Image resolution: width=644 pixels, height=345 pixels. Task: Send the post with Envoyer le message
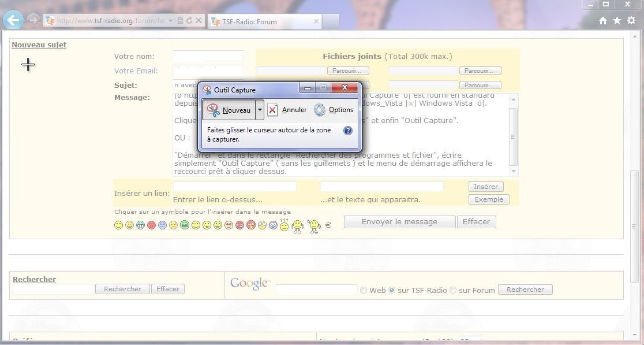(400, 222)
